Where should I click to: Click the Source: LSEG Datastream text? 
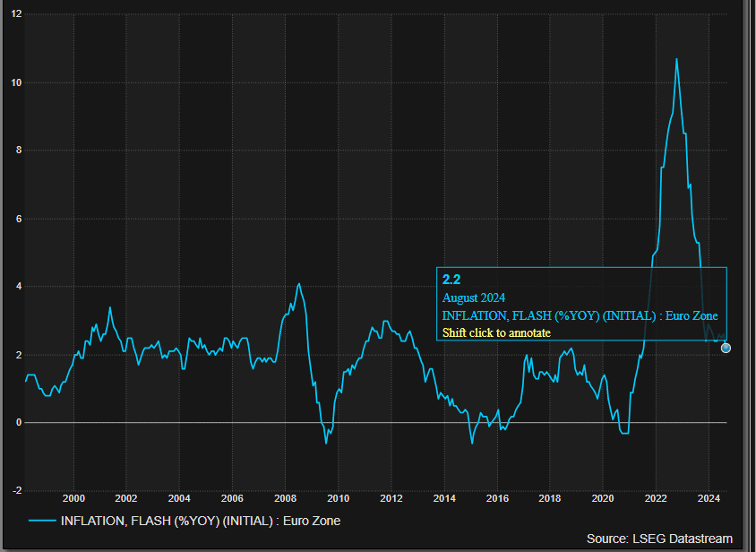click(659, 539)
